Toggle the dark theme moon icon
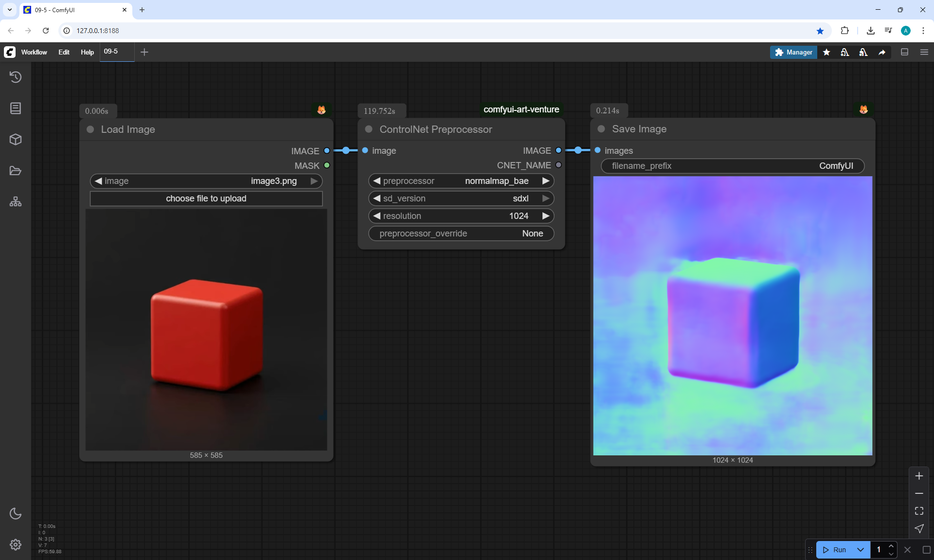This screenshot has width=934, height=560. (16, 513)
